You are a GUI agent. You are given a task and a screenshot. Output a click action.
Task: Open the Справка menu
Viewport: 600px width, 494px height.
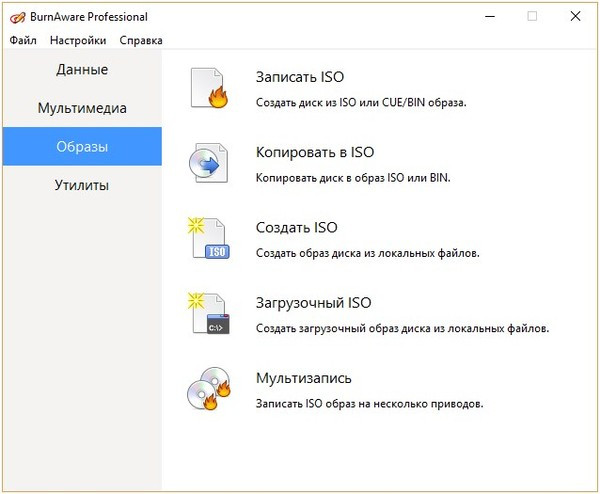[x=140, y=40]
